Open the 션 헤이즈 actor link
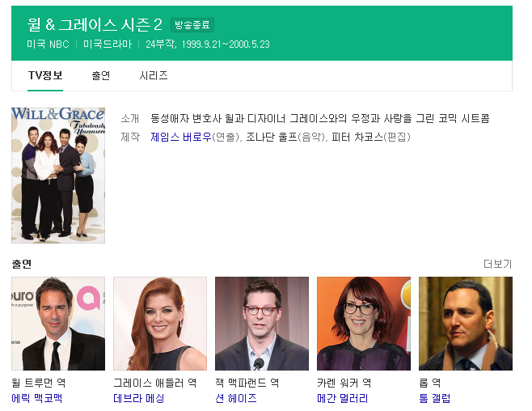 (236, 398)
